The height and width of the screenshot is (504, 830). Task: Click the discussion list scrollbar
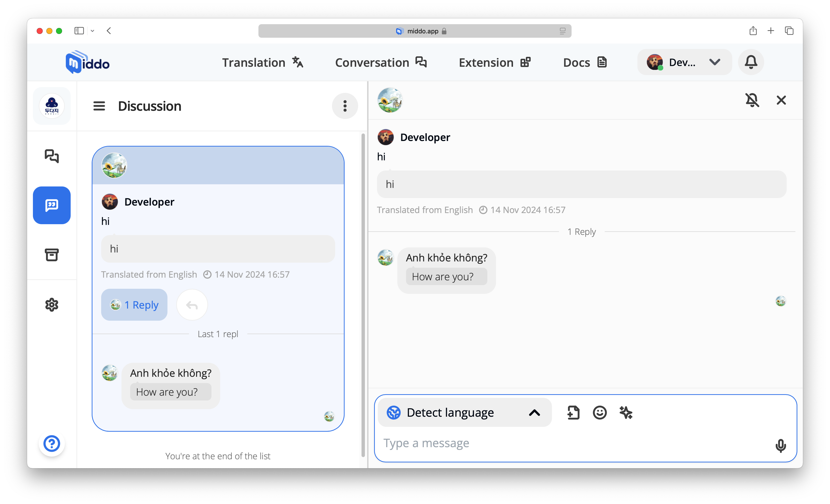[363, 295]
